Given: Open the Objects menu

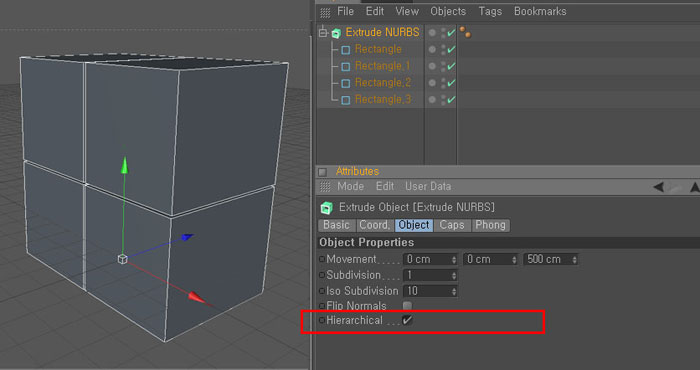Looking at the screenshot, I should (448, 11).
